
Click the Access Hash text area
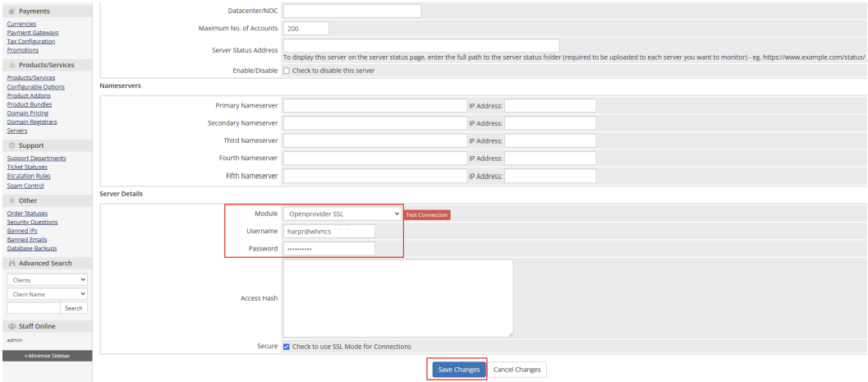(x=398, y=298)
